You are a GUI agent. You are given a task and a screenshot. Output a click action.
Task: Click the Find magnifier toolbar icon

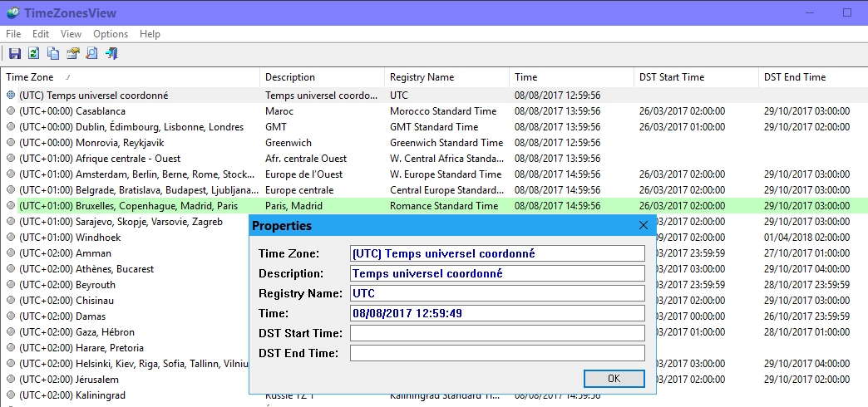[91, 54]
